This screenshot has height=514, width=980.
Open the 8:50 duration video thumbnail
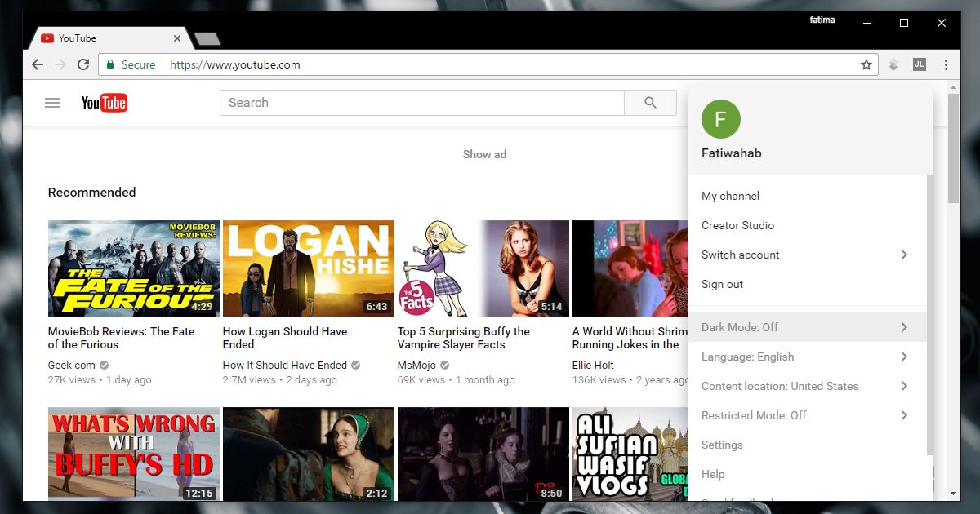[x=483, y=454]
